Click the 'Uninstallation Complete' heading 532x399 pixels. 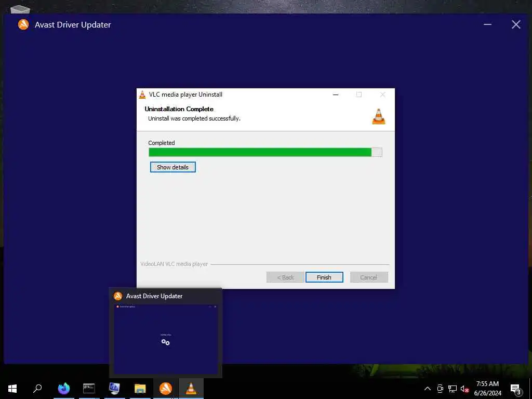pos(179,109)
